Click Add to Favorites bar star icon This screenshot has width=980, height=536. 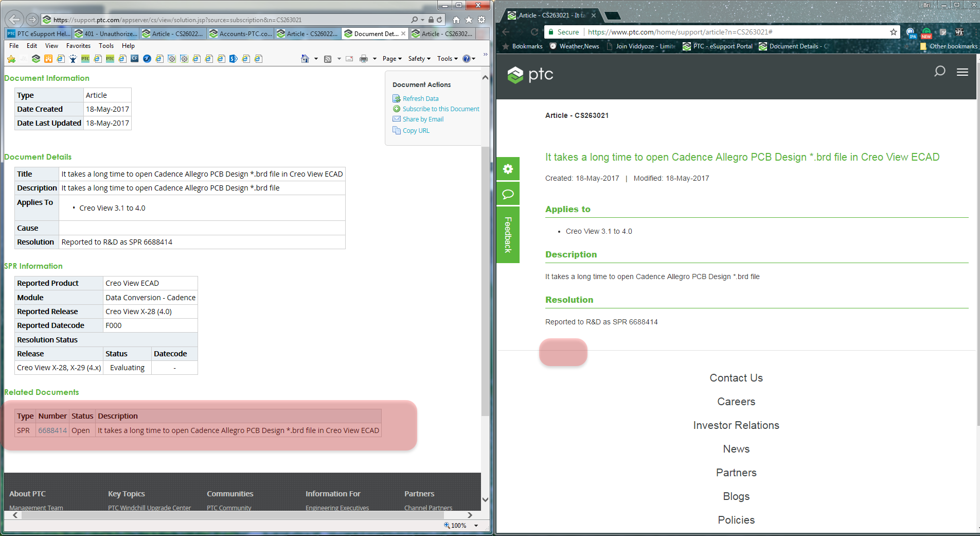click(11, 59)
